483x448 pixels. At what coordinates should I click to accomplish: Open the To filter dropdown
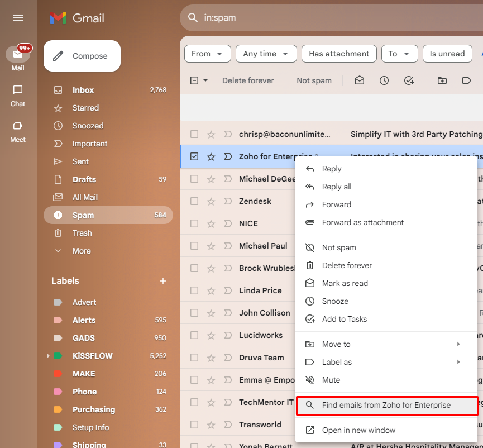pyautogui.click(x=399, y=54)
